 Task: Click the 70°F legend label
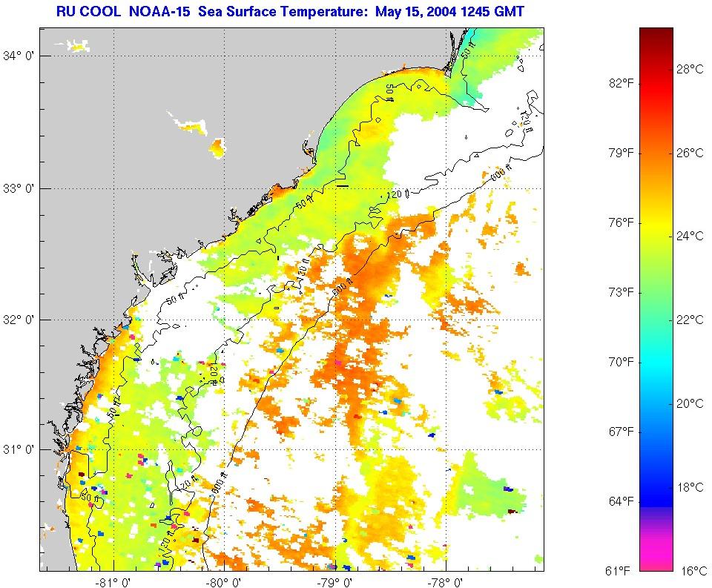[622, 363]
